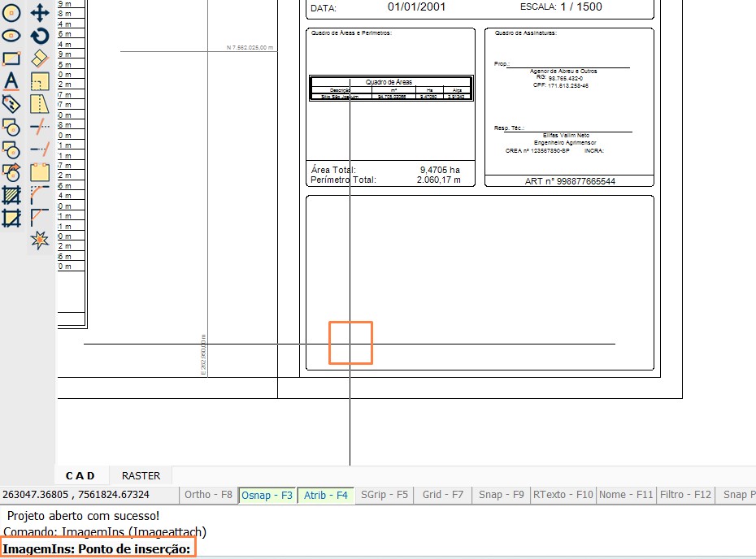Viewport: 756px width, 559px height.
Task: Select the trim broken-line tool
Action: [39, 127]
